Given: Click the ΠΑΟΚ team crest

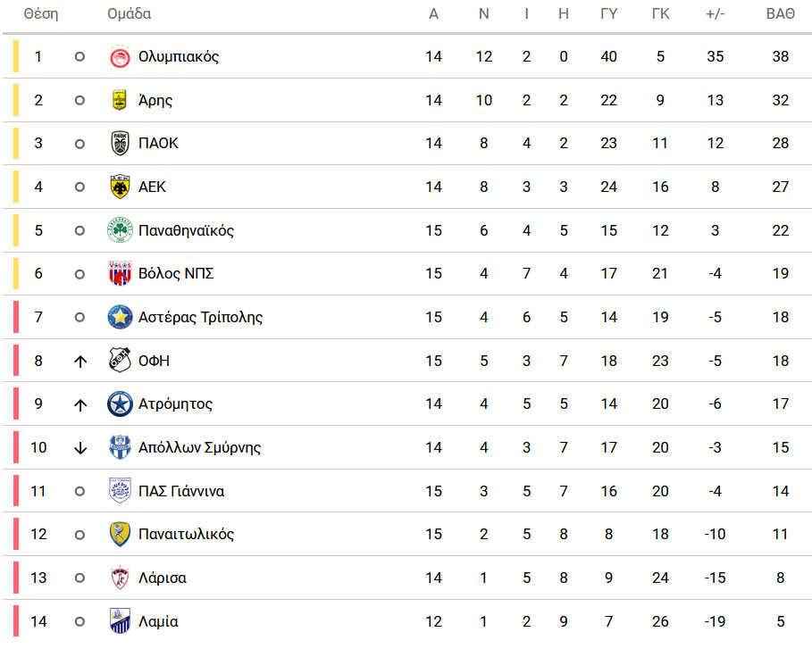Looking at the screenshot, I should pos(120,144).
